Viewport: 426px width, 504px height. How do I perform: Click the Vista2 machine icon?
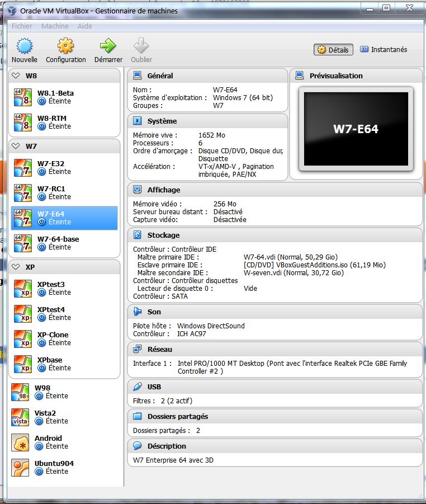coord(20,417)
